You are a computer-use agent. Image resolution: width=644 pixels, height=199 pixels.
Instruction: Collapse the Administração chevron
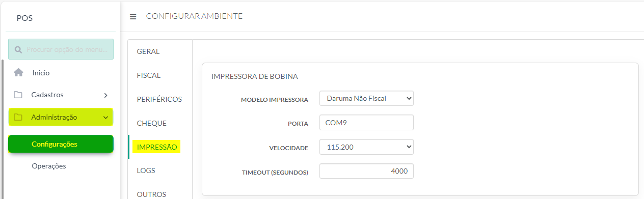105,118
